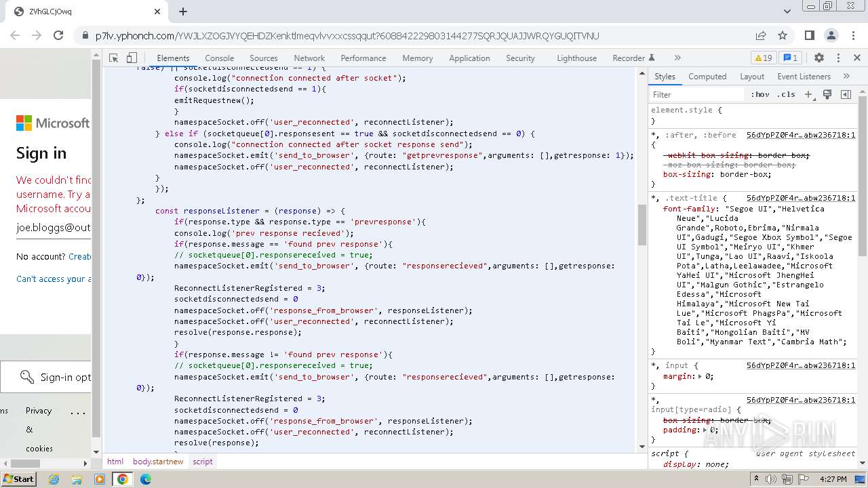This screenshot has height=488, width=868.
Task: Open stylesheet link for .text-title rule
Action: click(x=801, y=198)
